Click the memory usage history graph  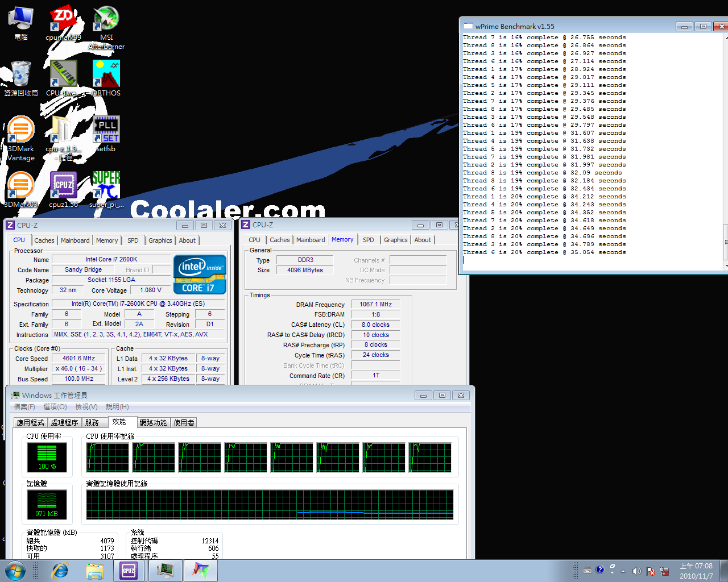(x=270, y=505)
